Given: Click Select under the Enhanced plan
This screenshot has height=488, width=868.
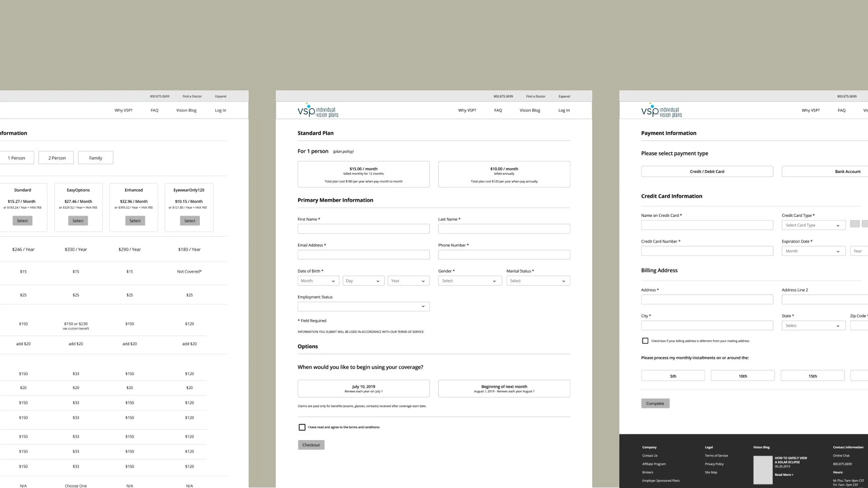Looking at the screenshot, I should pos(135,221).
